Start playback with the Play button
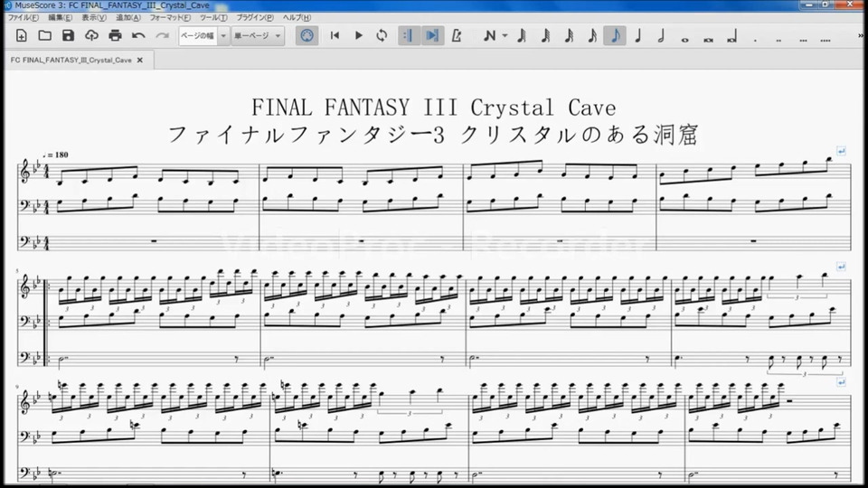This screenshot has width=868, height=488. click(x=358, y=36)
